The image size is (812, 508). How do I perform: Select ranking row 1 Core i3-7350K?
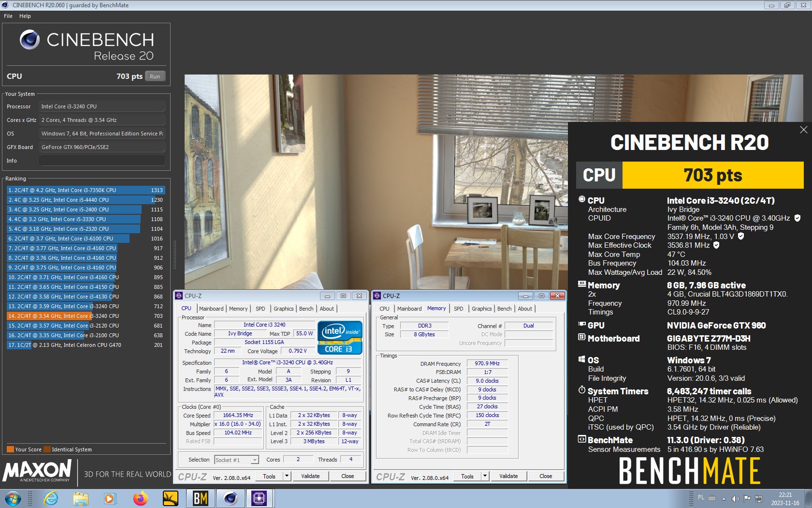pos(86,190)
